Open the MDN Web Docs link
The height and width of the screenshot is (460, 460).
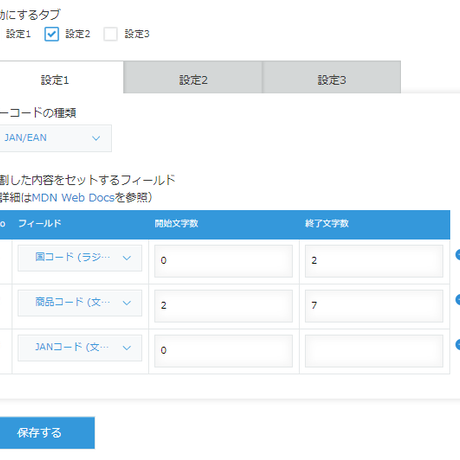tap(73, 198)
